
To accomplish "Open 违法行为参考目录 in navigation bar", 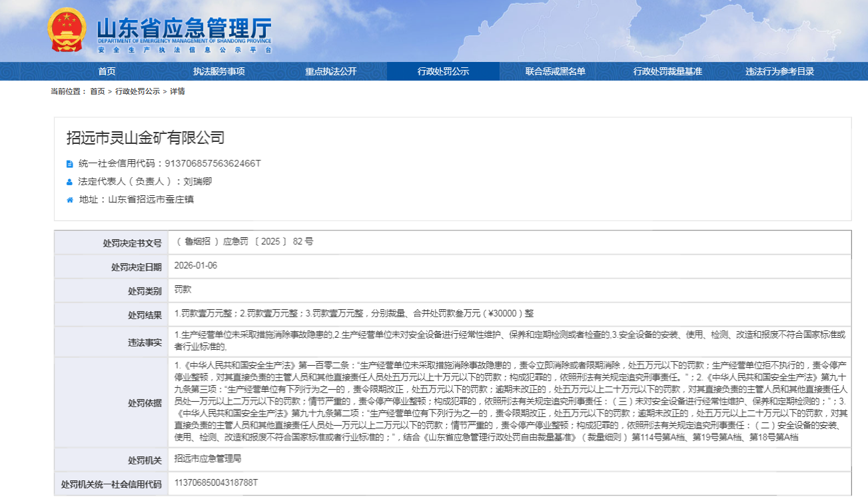I will (779, 71).
